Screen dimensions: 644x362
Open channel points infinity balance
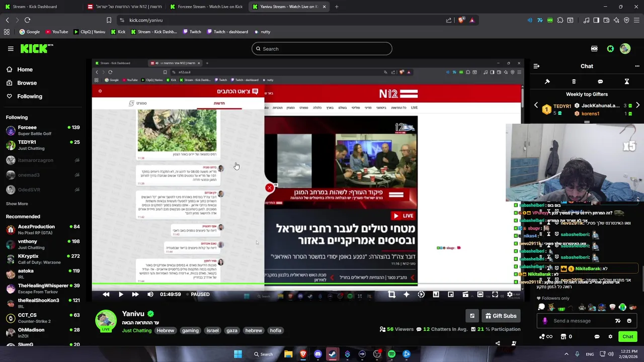click(x=546, y=336)
